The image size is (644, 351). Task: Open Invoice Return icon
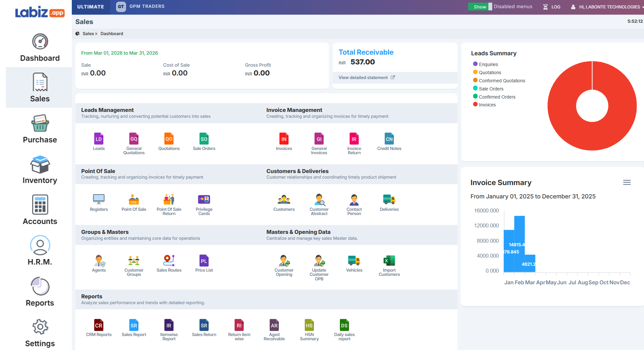354,139
